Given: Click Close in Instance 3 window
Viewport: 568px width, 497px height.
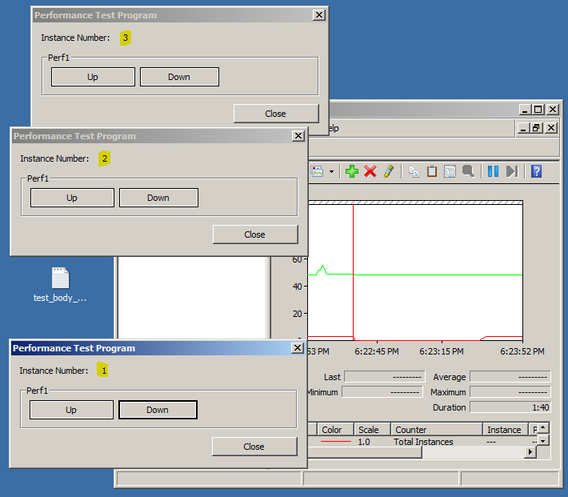Looking at the screenshot, I should [x=276, y=113].
